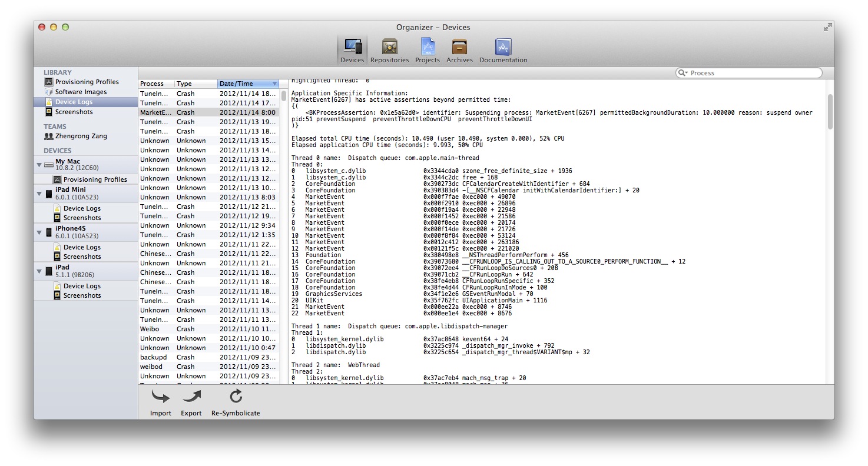
Task: Select the MarketEvent crash log row
Action: point(209,112)
